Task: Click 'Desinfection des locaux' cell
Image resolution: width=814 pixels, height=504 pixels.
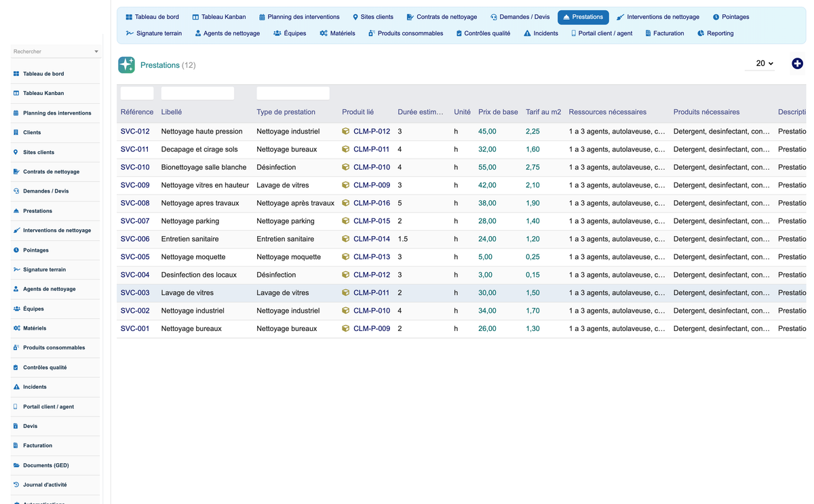Action: click(199, 275)
